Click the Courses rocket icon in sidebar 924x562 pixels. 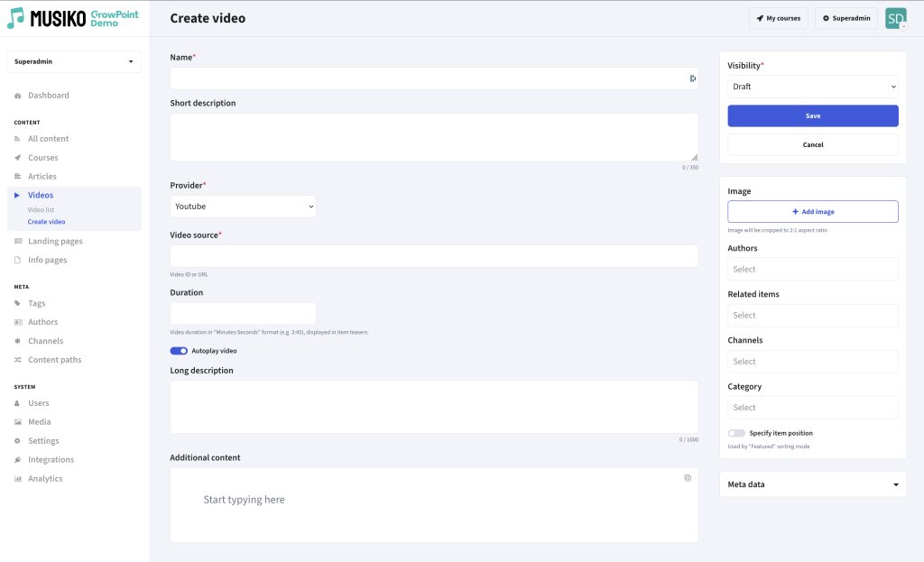point(18,158)
